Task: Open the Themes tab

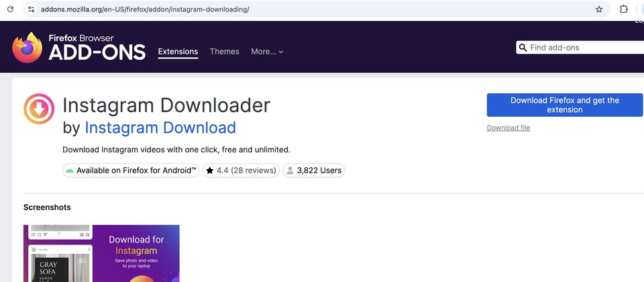Action: [x=224, y=52]
